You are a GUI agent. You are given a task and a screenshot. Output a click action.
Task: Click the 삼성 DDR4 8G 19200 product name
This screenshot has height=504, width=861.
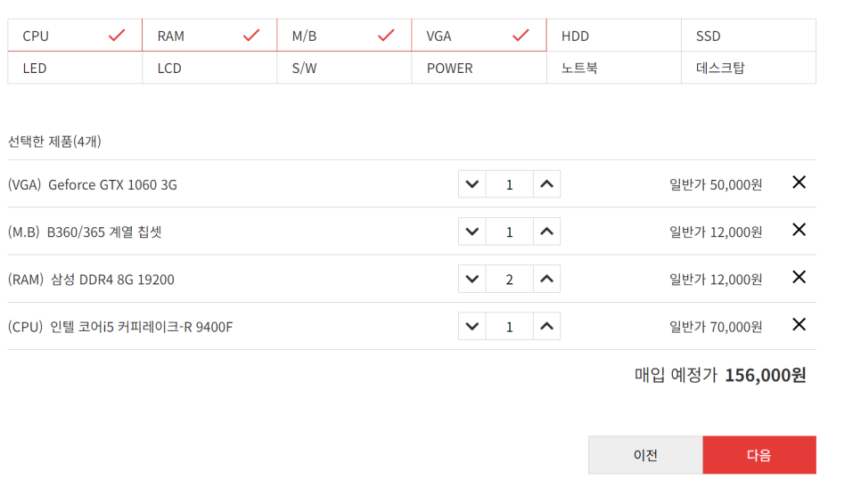112,280
